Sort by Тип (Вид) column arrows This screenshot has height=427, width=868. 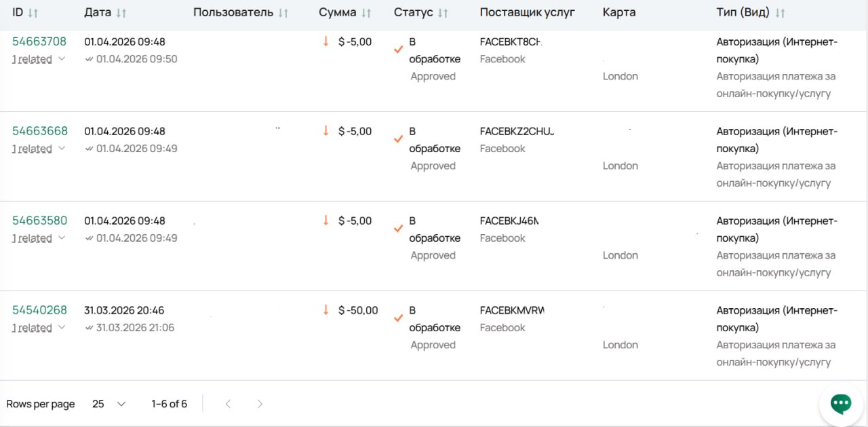(x=780, y=14)
